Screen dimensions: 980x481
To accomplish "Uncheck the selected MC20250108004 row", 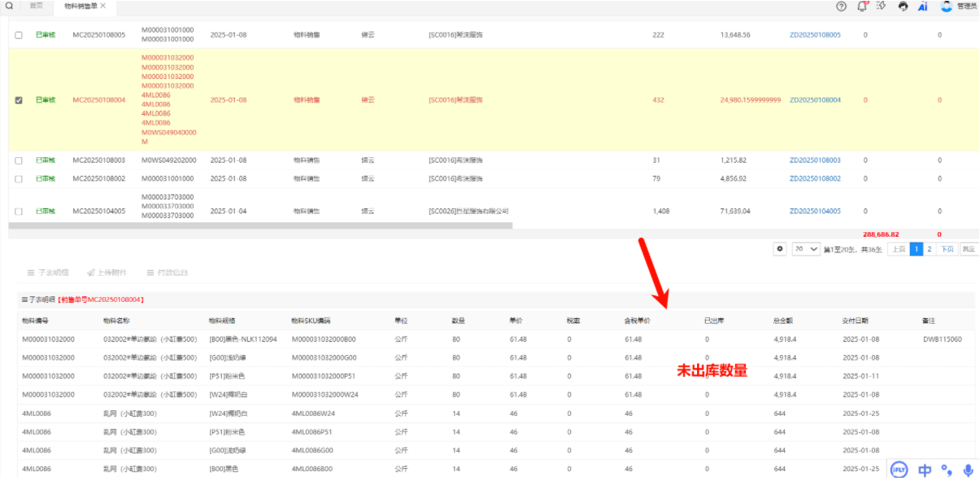I will (x=19, y=100).
